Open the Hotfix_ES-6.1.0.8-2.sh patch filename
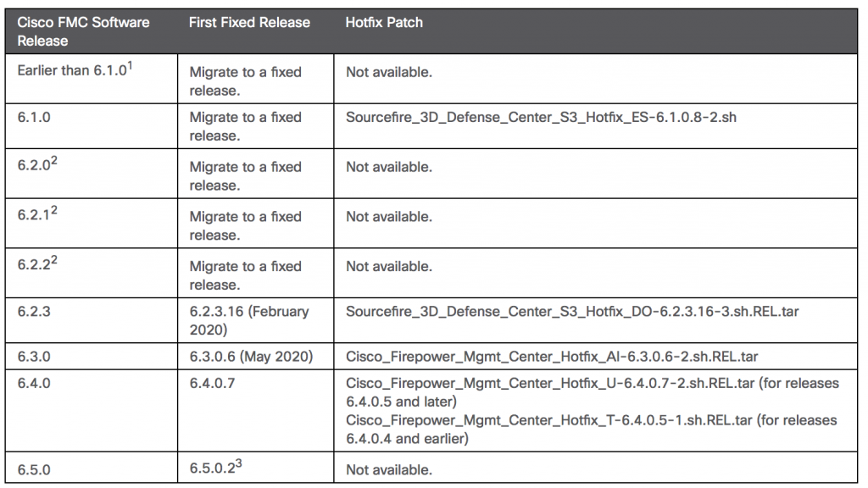 (x=541, y=117)
